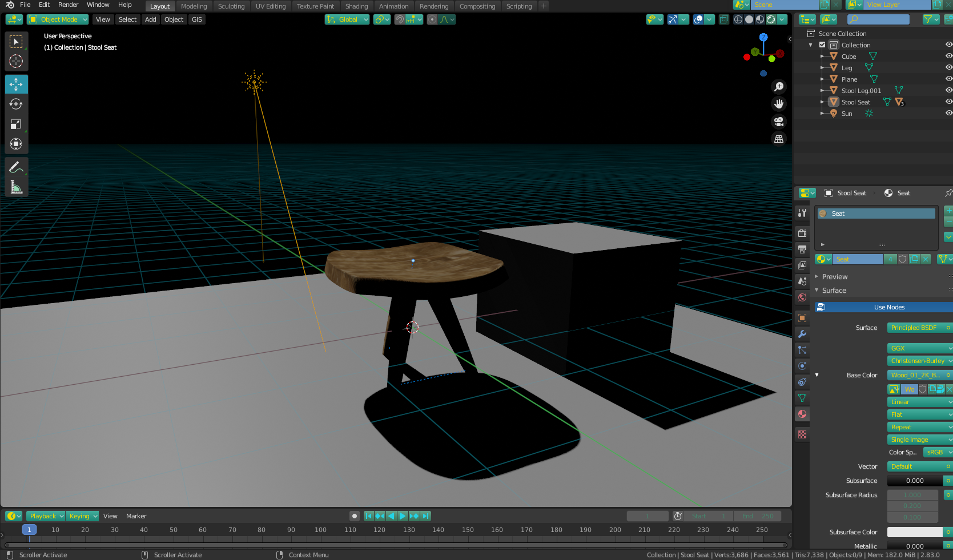The height and width of the screenshot is (560, 953).
Task: Hide Stool Leg.001 in the outliner
Action: click(x=948, y=90)
